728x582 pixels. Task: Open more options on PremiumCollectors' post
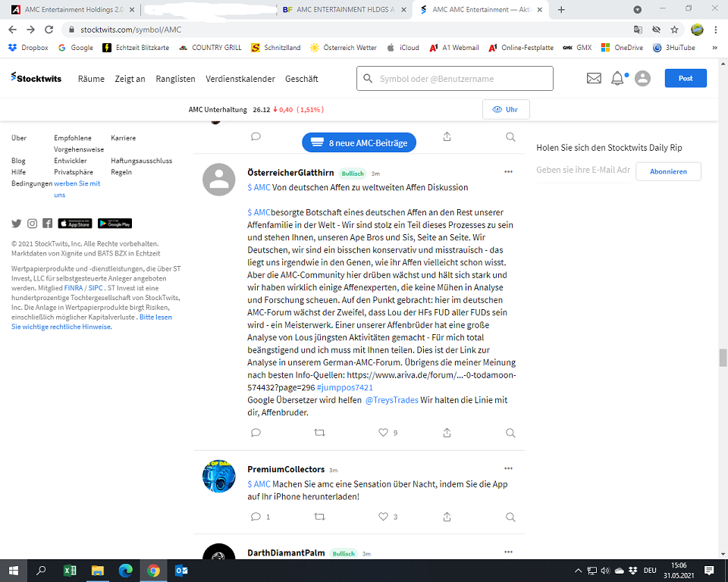coord(508,468)
